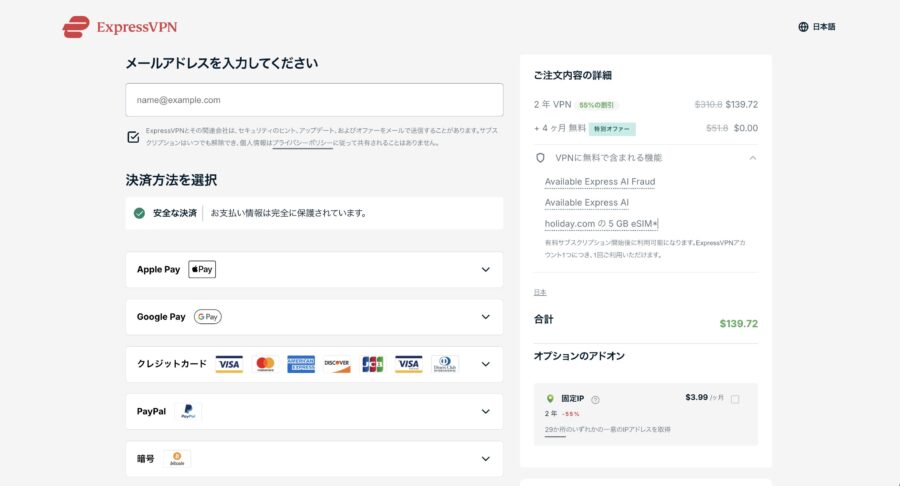Viewport: 900px width, 486px height.
Task: Click the JCB card logo
Action: [x=373, y=364]
